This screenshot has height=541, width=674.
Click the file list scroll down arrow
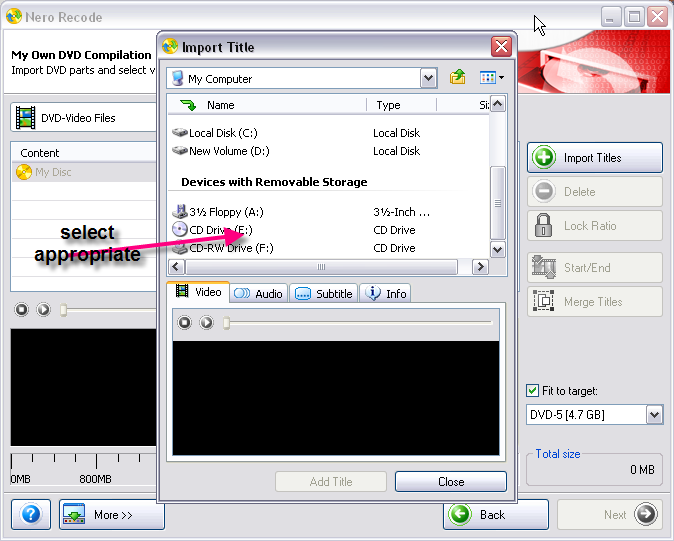point(498,249)
